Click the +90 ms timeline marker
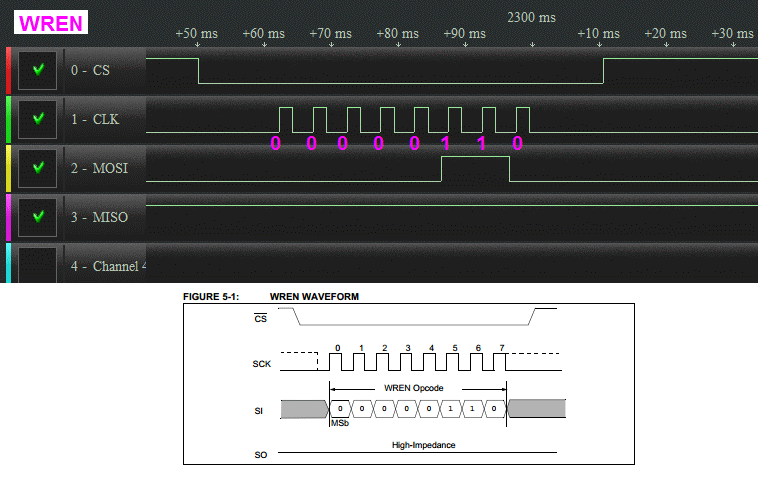 [464, 33]
